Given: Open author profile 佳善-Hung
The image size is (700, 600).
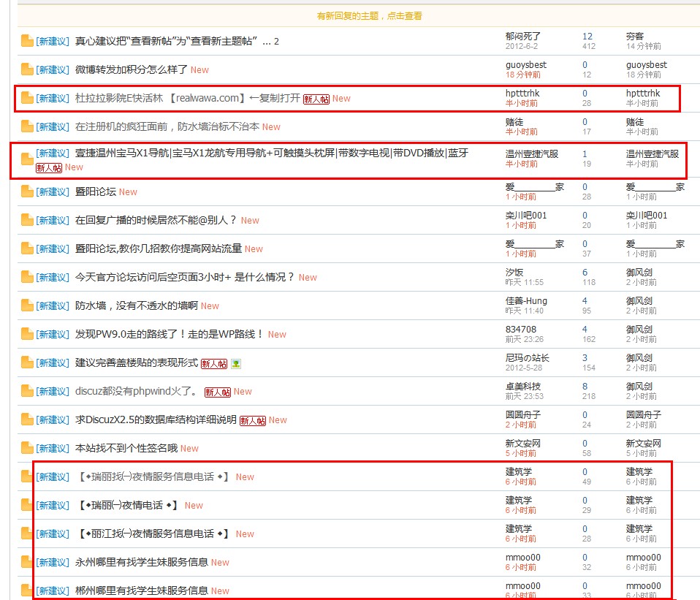Looking at the screenshot, I should [x=526, y=301].
